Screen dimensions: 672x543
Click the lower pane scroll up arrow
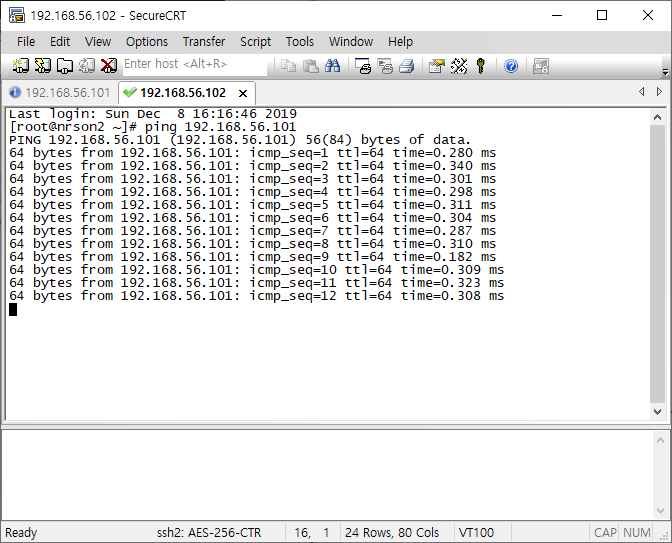click(660, 440)
